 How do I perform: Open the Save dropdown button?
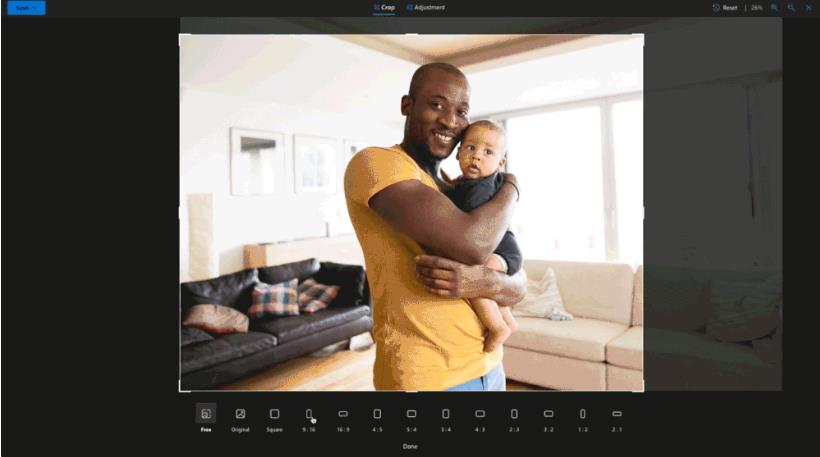[26, 8]
